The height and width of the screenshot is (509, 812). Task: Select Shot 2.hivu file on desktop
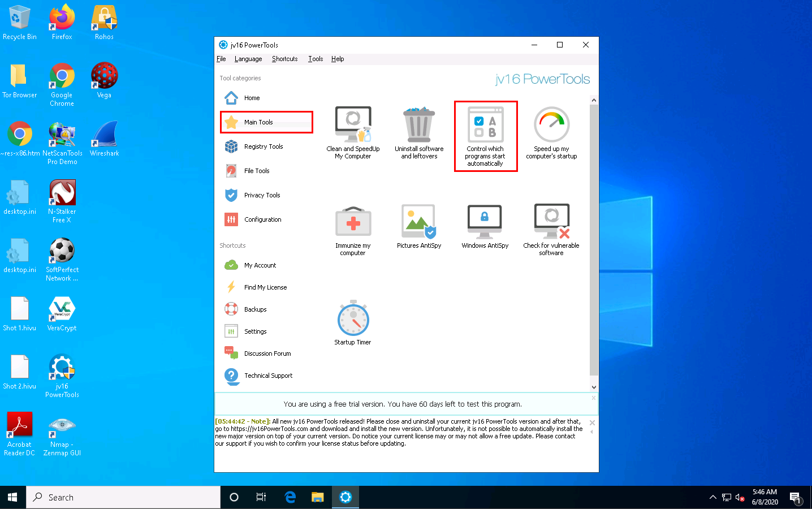click(x=20, y=372)
